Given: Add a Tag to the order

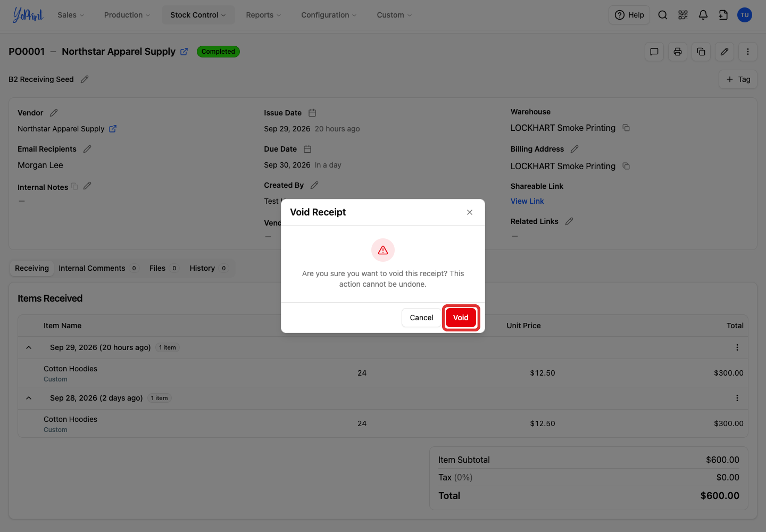Looking at the screenshot, I should pyautogui.click(x=738, y=79).
